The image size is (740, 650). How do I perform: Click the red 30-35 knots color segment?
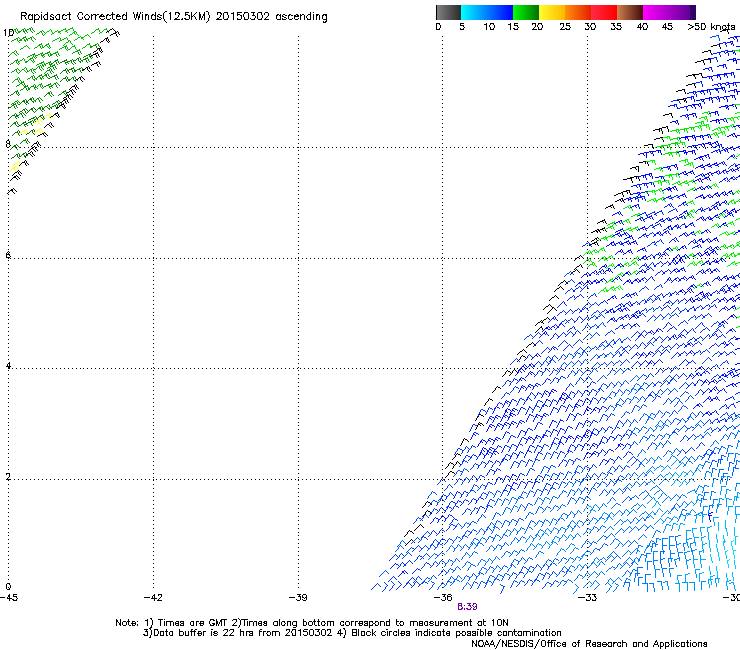click(x=604, y=12)
